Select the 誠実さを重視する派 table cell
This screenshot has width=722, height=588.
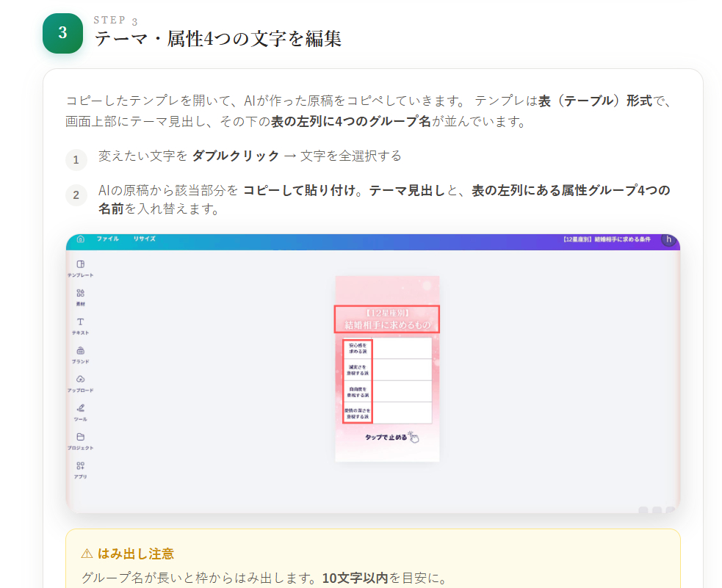tap(358, 370)
